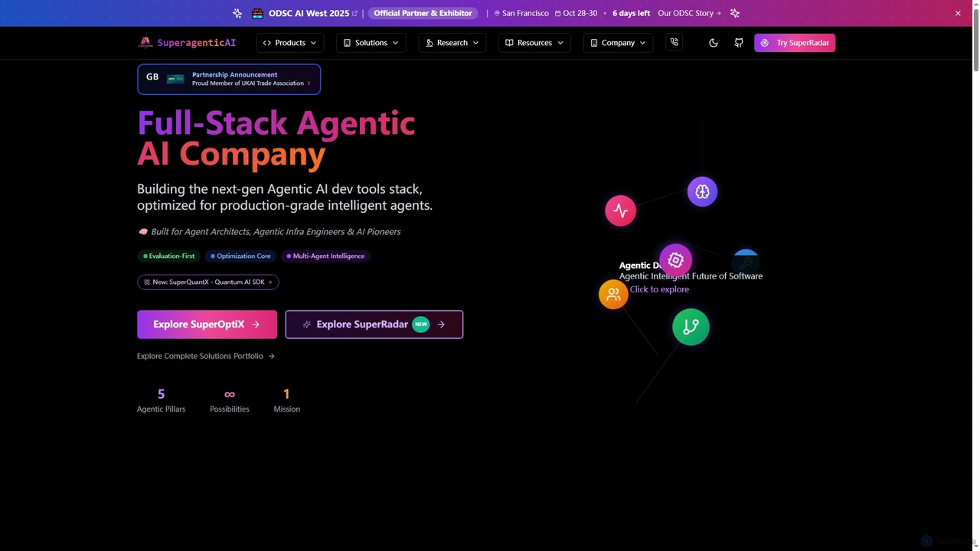
Task: Click Explore SuperRadar button
Action: 374,324
